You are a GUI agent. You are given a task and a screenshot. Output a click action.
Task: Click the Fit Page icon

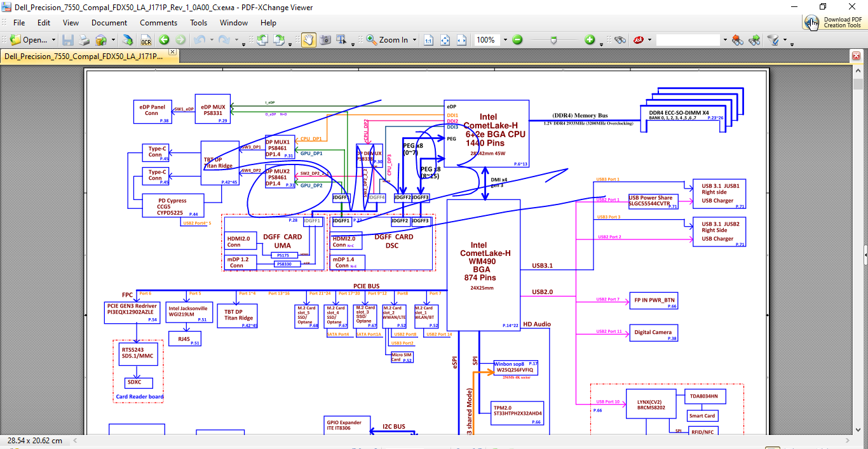(445, 39)
